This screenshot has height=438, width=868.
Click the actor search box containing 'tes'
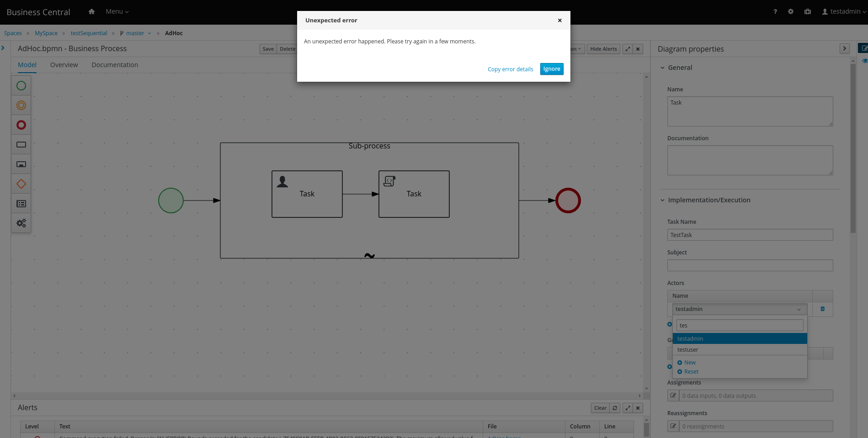pos(740,325)
